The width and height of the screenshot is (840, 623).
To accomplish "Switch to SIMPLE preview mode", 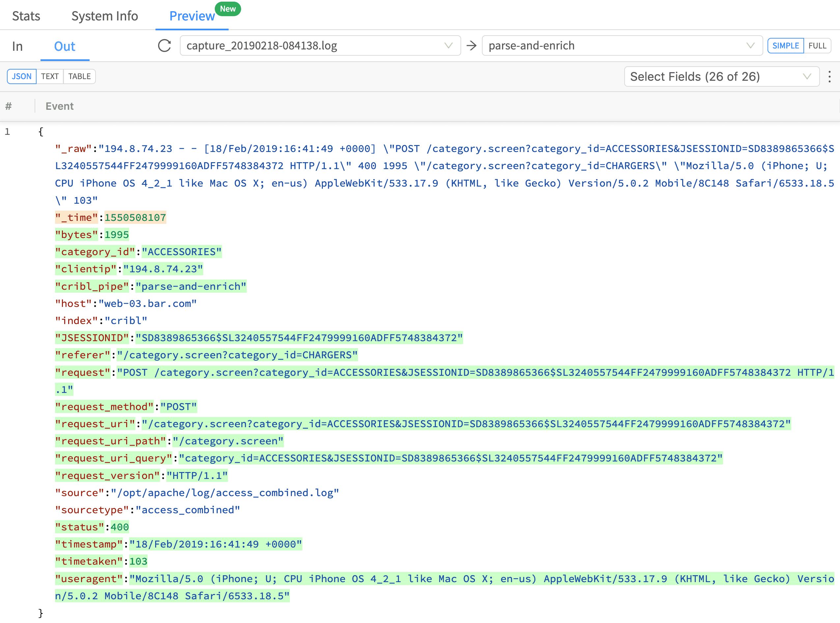I will click(x=785, y=45).
